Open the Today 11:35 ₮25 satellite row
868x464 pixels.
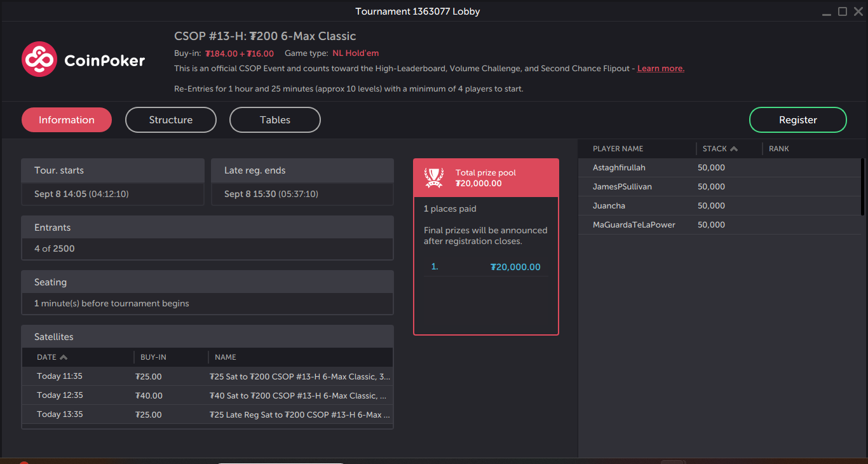(x=207, y=376)
